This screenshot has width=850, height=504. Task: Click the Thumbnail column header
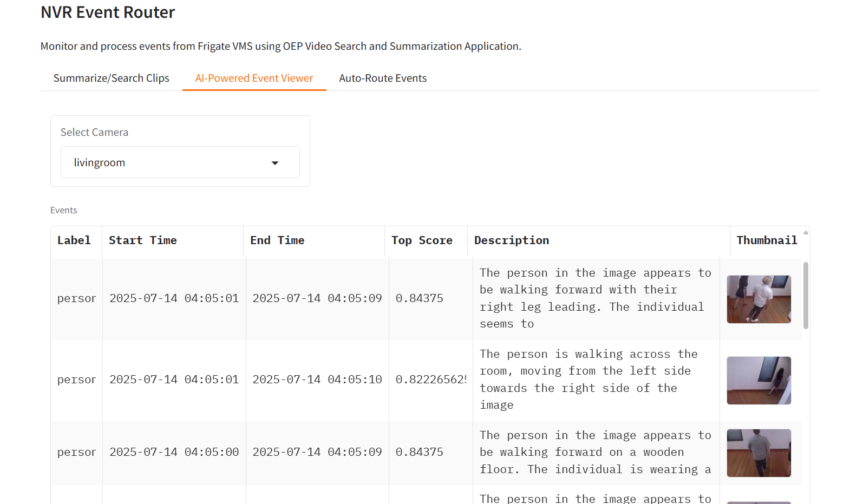767,240
